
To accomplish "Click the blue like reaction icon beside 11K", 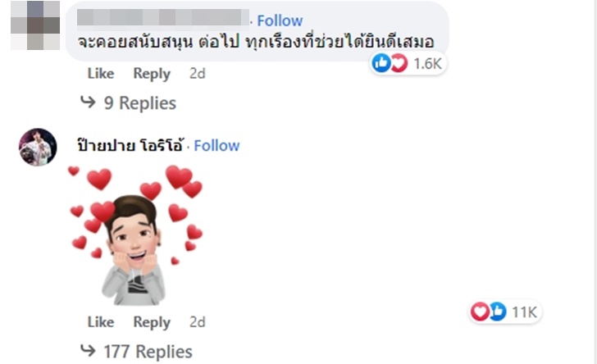I will click(x=496, y=312).
